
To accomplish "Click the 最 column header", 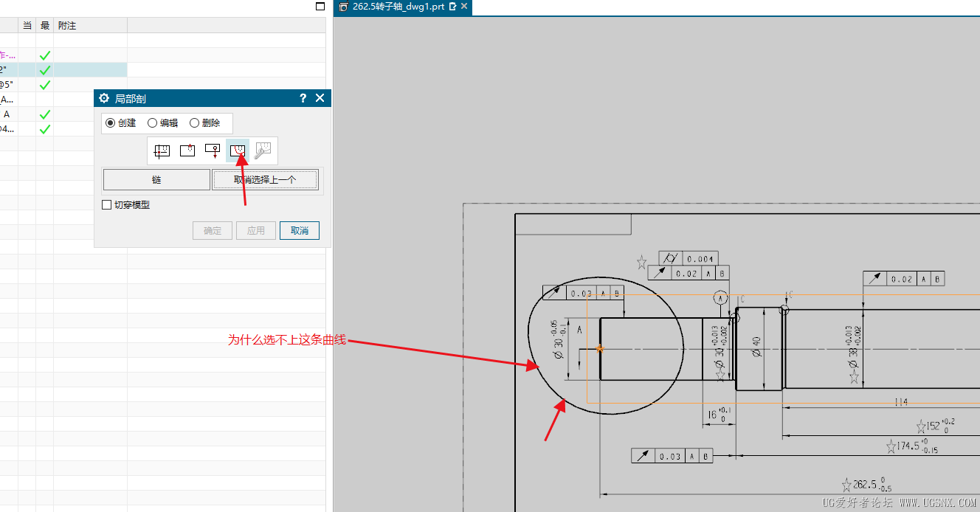I will 45,25.
